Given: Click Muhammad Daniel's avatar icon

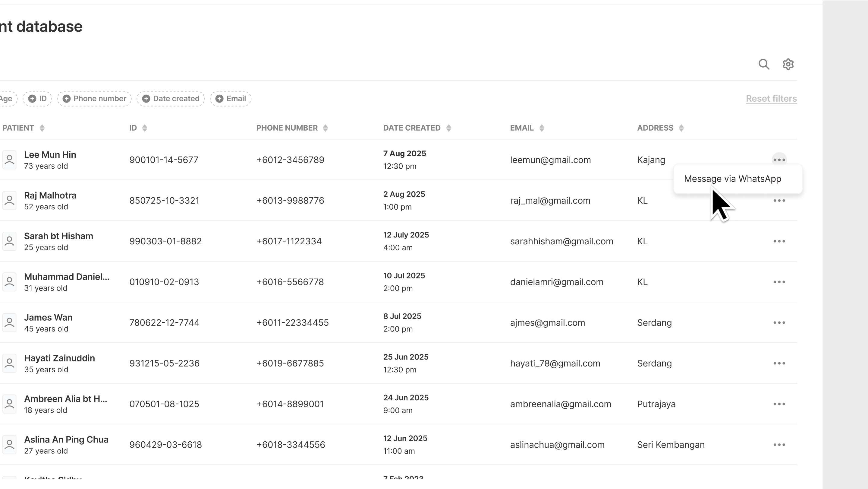Looking at the screenshot, I should click(x=9, y=282).
